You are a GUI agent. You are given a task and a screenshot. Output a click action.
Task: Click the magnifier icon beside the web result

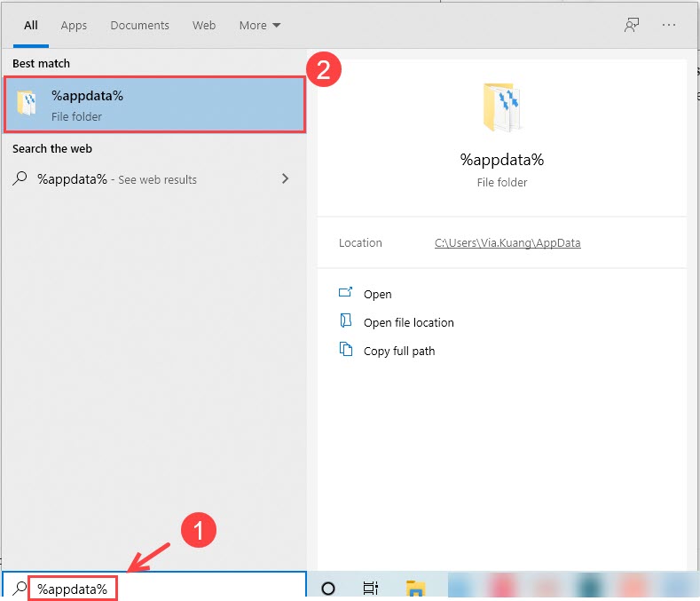point(20,178)
